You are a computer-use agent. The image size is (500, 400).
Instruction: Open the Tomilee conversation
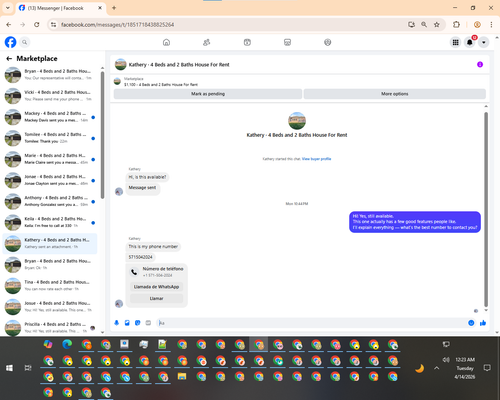point(50,138)
